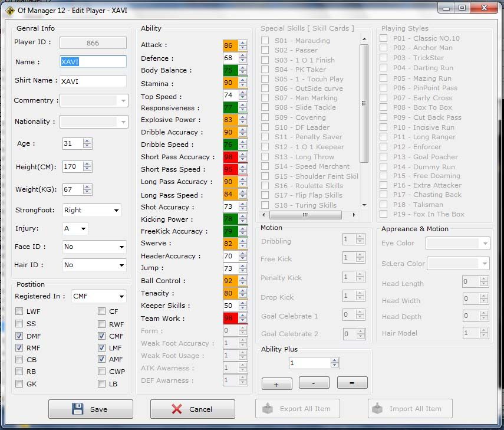Click the Short Pass Accuracy red value box
This screenshot has height=430, width=504.
tap(228, 157)
